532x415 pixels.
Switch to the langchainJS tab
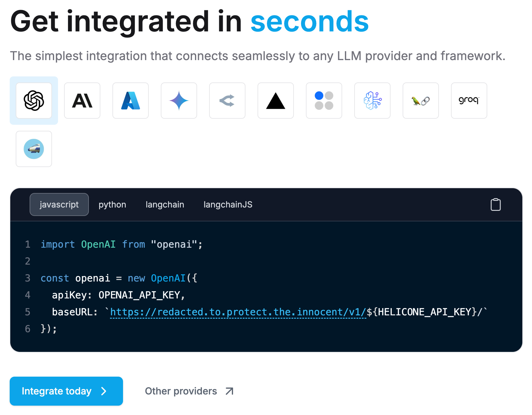tap(228, 204)
